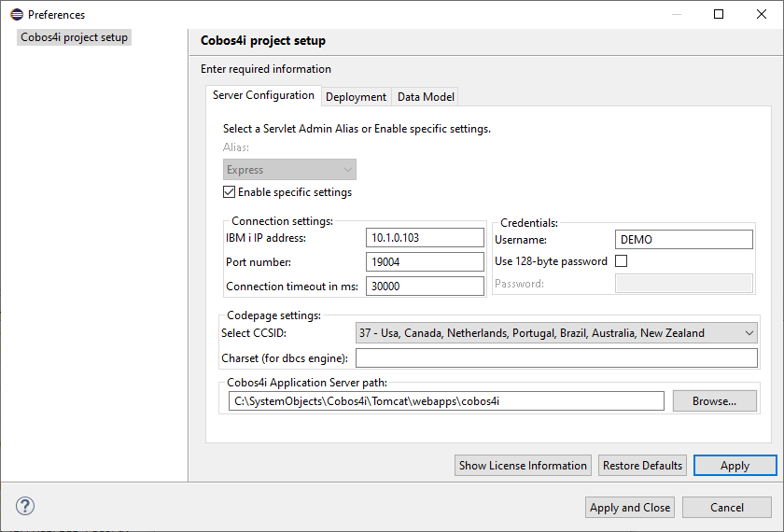Click the Browse... button
Viewport: 784px width, 532px height.
pyautogui.click(x=715, y=401)
